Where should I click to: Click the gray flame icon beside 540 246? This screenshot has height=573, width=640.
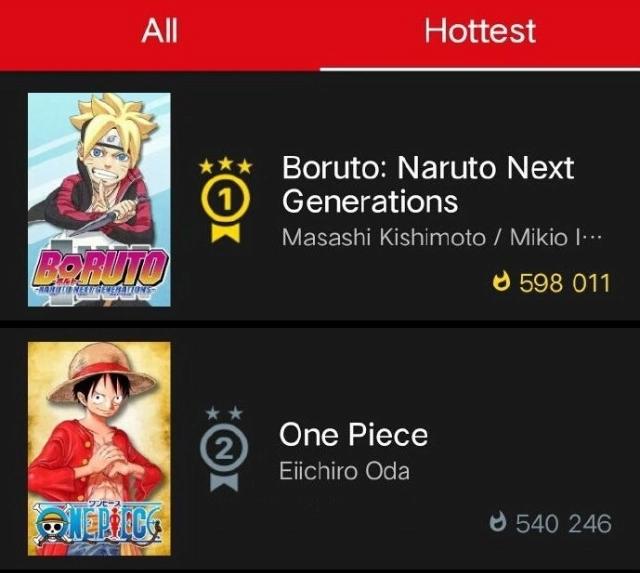498,523
